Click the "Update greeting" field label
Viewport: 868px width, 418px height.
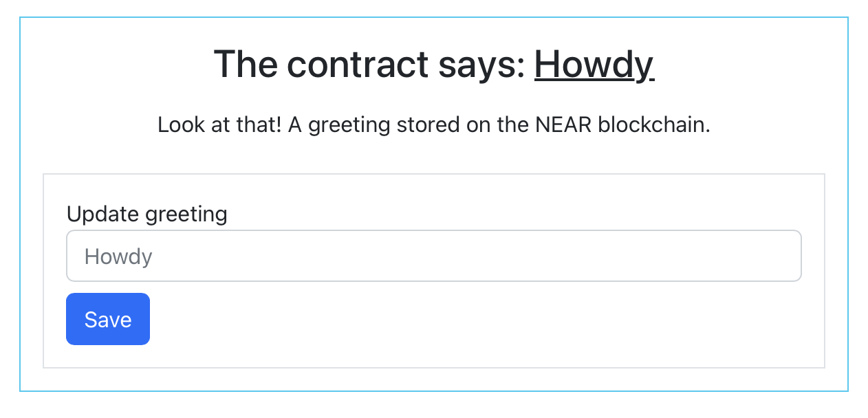[x=147, y=214]
